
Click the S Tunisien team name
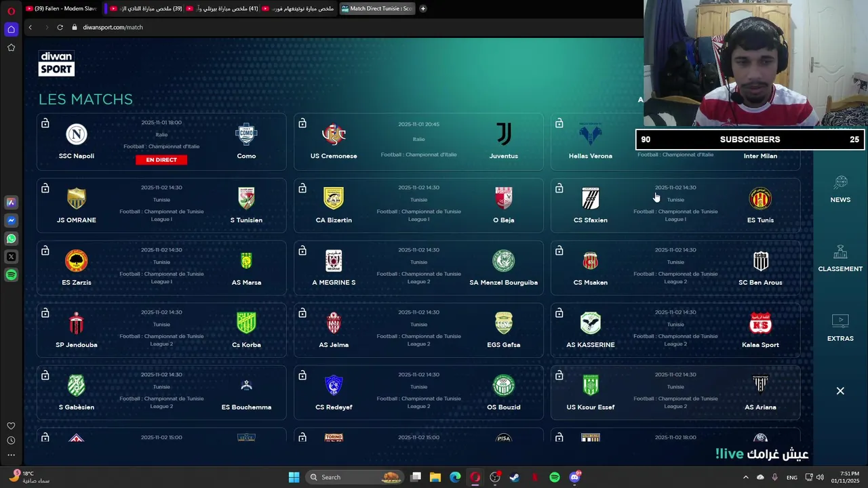click(246, 220)
